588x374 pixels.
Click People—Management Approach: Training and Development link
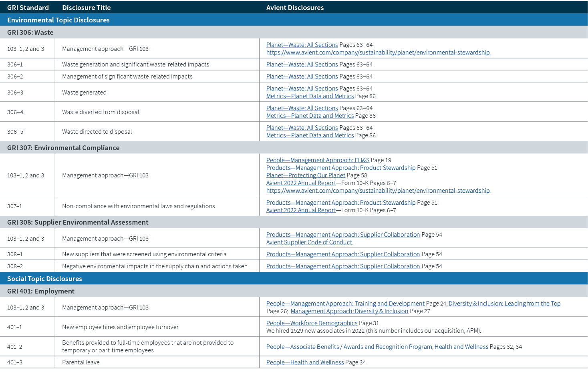pos(345,303)
